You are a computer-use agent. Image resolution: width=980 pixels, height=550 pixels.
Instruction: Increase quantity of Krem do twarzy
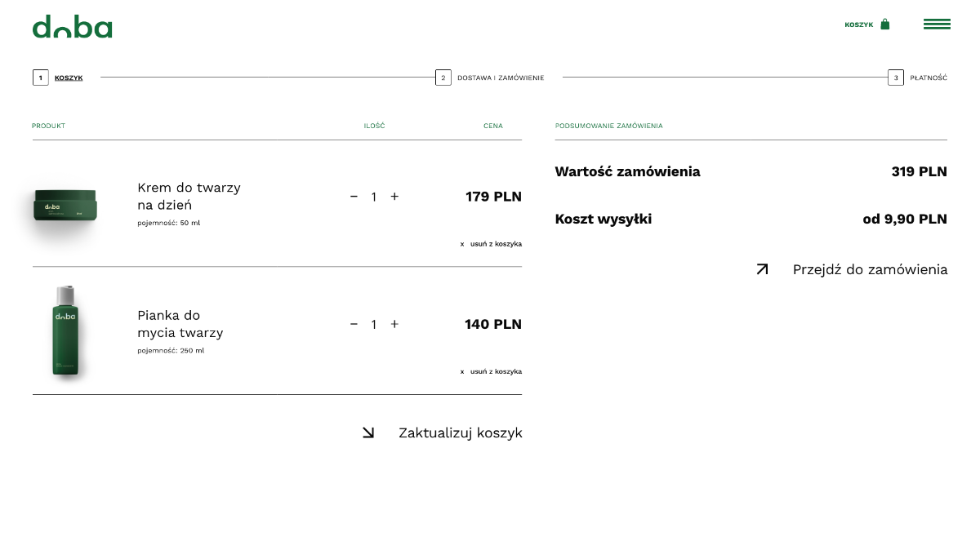pyautogui.click(x=394, y=197)
